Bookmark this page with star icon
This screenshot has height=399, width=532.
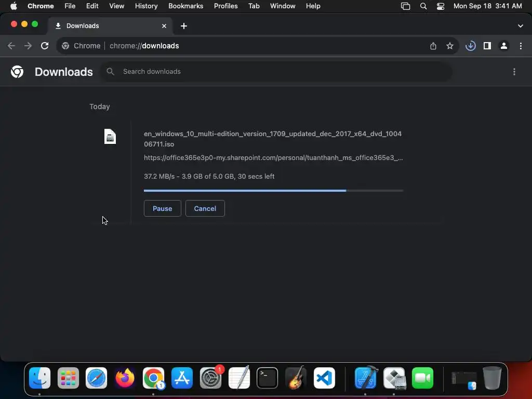(450, 46)
